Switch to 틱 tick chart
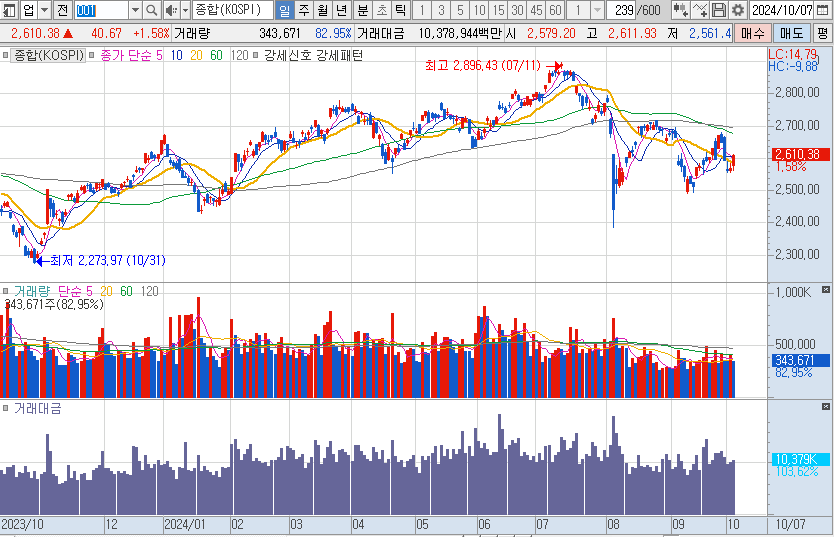This screenshot has height=537, width=834. point(401,10)
